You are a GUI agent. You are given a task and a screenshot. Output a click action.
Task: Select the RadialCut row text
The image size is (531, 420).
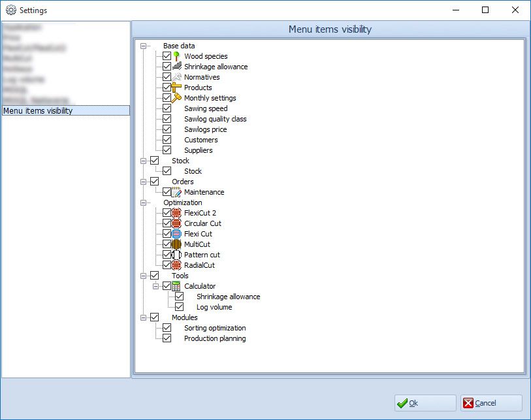[199, 265]
